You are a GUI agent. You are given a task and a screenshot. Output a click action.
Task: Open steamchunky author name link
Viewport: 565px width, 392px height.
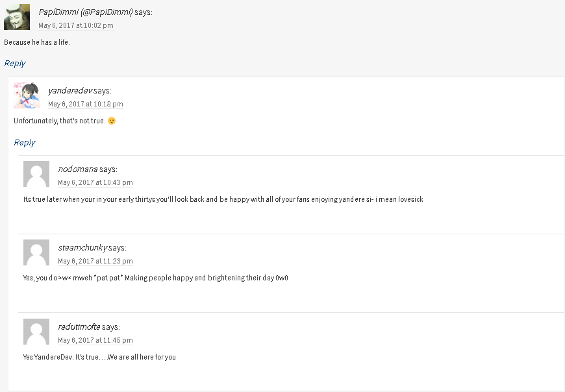[82, 248]
